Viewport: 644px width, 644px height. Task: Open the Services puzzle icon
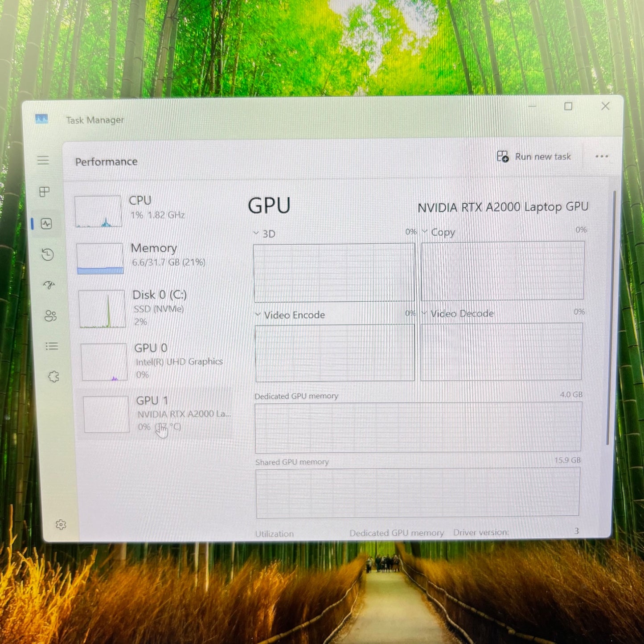coord(53,377)
